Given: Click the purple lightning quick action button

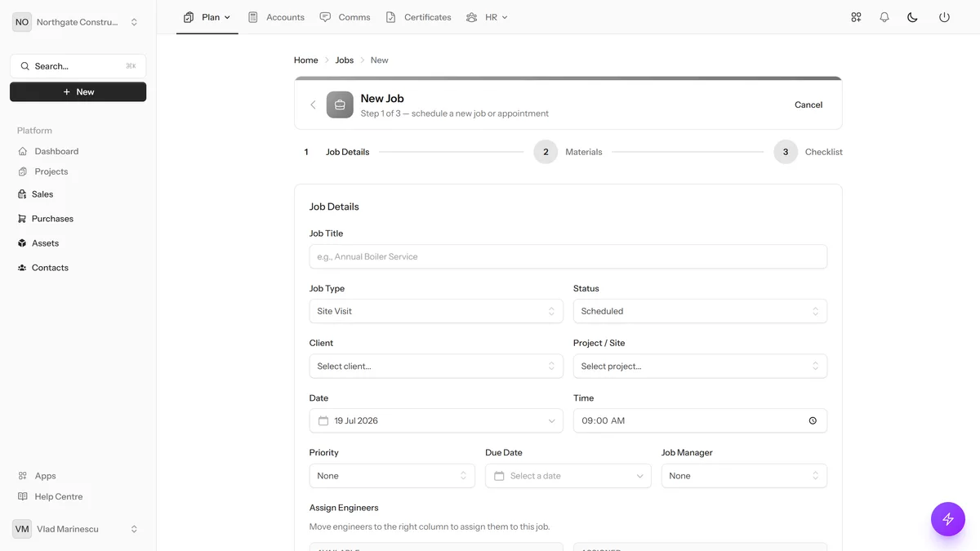Looking at the screenshot, I should (x=948, y=518).
